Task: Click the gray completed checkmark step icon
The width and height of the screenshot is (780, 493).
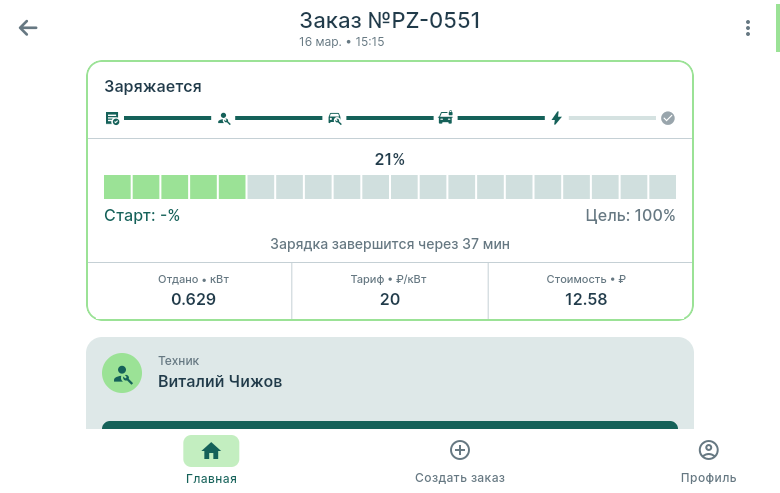Action: (668, 118)
